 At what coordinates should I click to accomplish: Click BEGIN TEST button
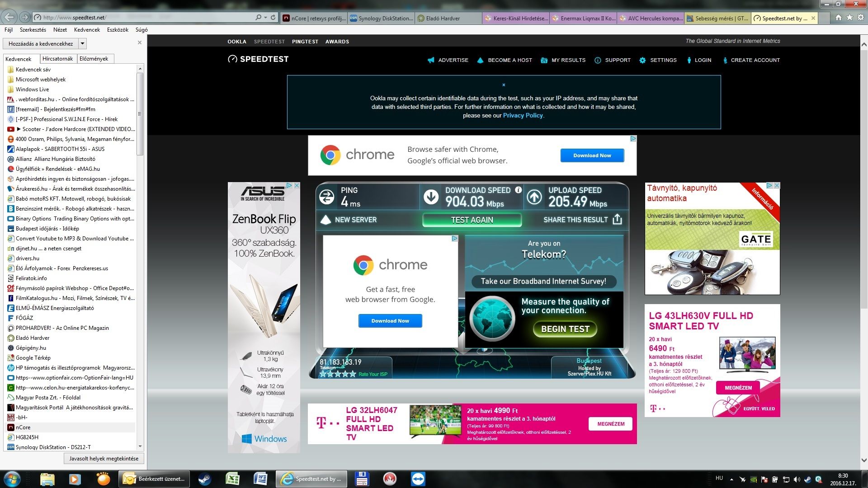[x=565, y=329]
